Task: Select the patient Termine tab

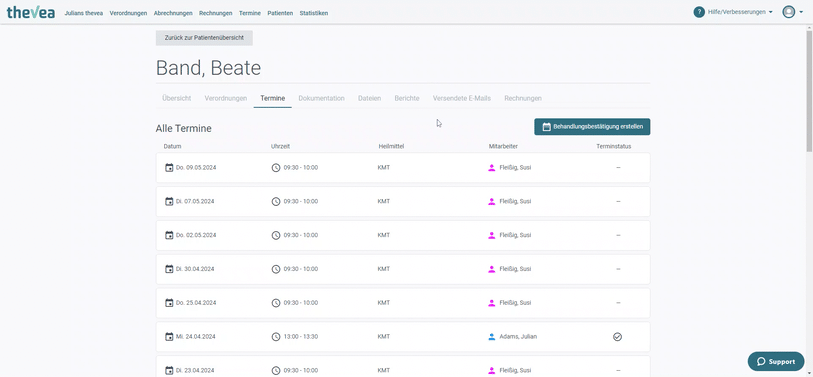Action: (273, 98)
